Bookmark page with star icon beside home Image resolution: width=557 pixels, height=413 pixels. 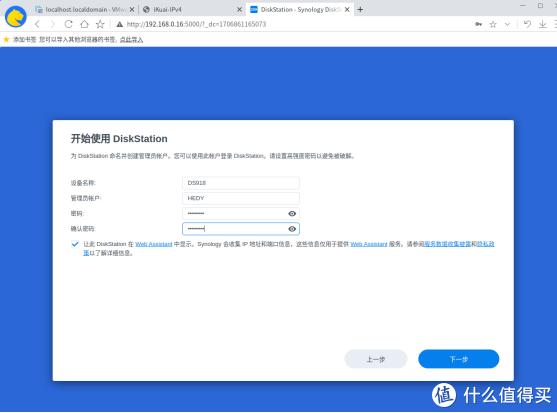click(100, 24)
